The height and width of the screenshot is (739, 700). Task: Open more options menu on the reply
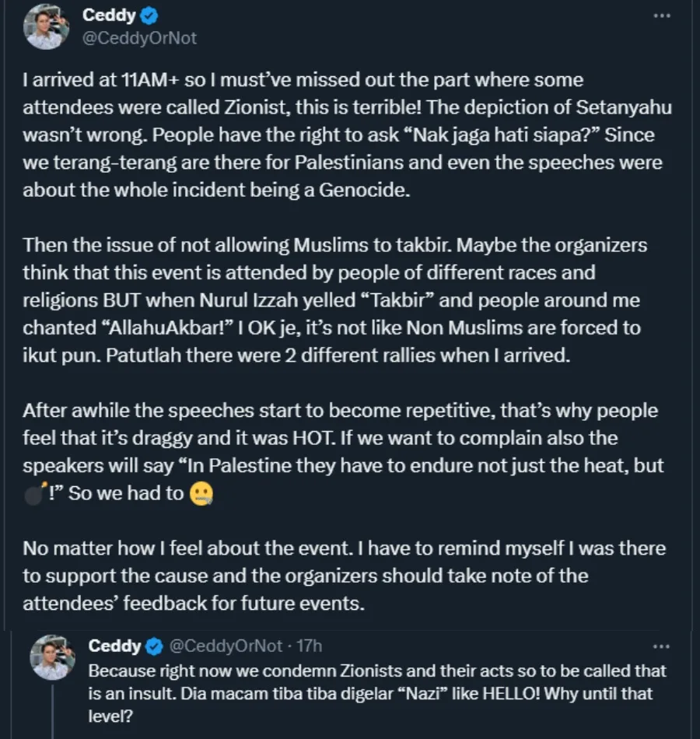661,646
